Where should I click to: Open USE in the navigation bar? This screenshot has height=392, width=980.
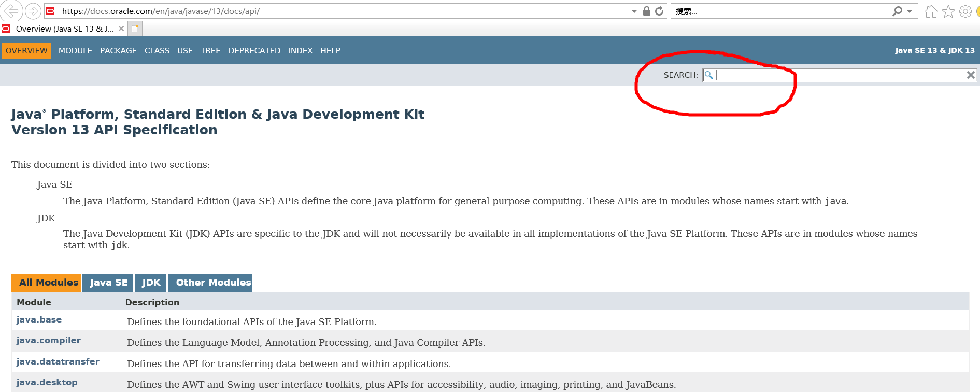(185, 51)
